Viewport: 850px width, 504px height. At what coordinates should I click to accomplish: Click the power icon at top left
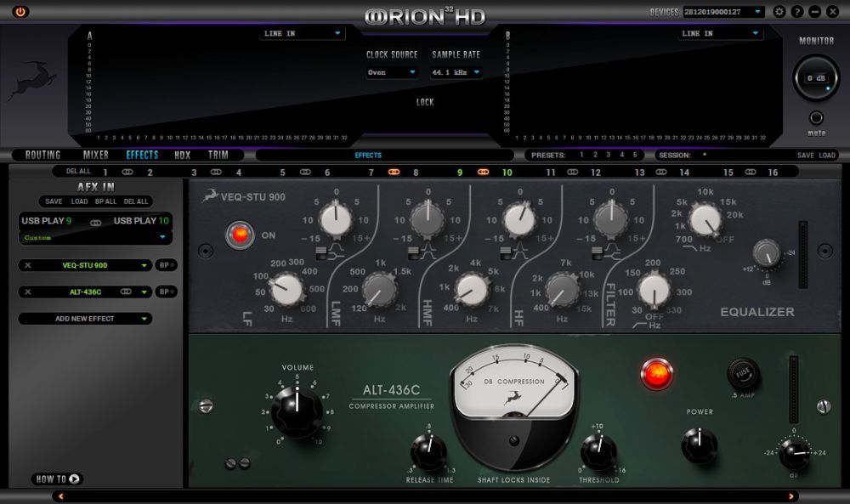click(20, 12)
